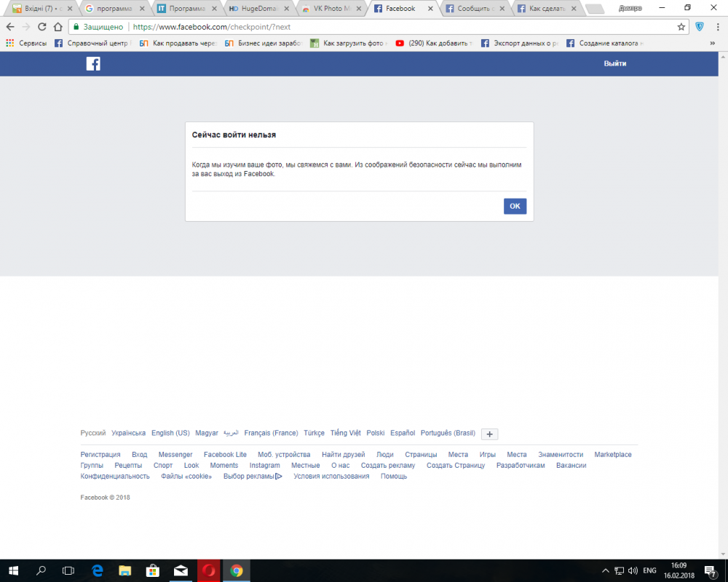Open the Instagram footer link

pyautogui.click(x=265, y=465)
